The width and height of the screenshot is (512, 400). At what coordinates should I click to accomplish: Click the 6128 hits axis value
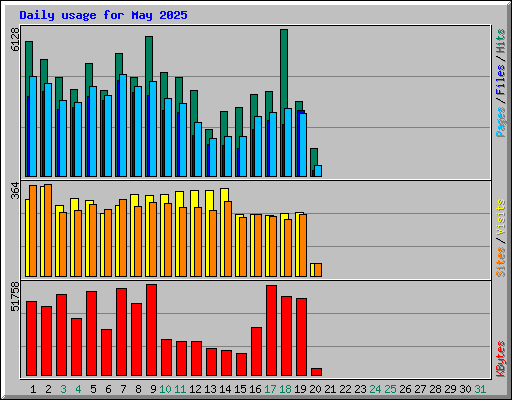click(15, 39)
